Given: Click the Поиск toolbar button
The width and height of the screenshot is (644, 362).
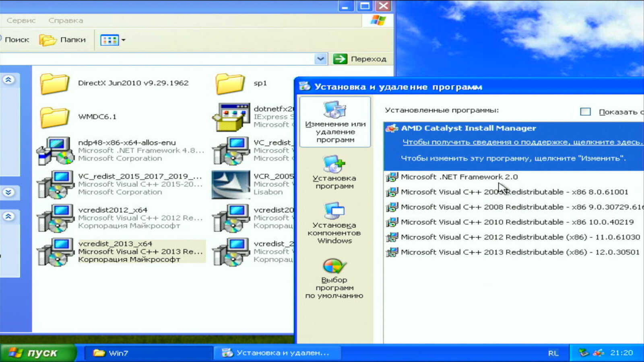Looking at the screenshot, I should (16, 40).
